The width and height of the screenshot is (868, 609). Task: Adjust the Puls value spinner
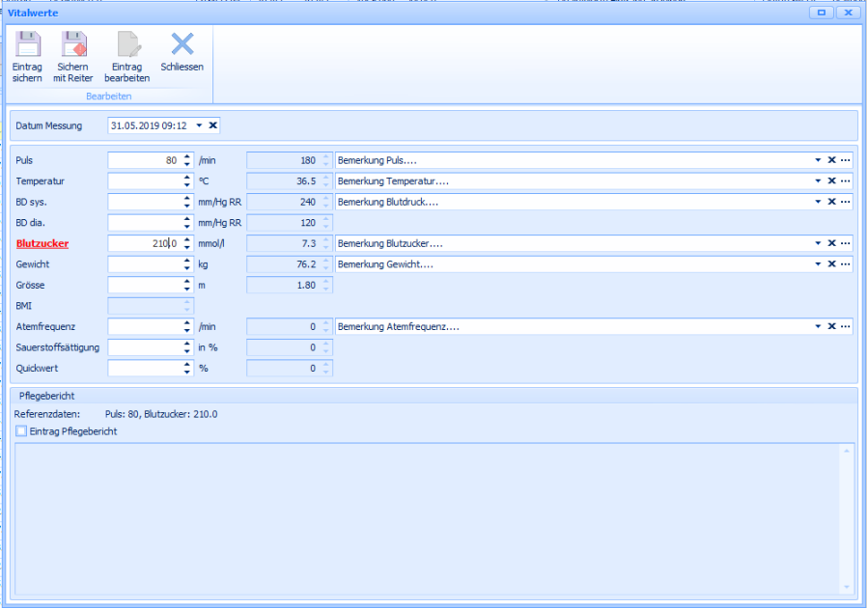point(186,160)
